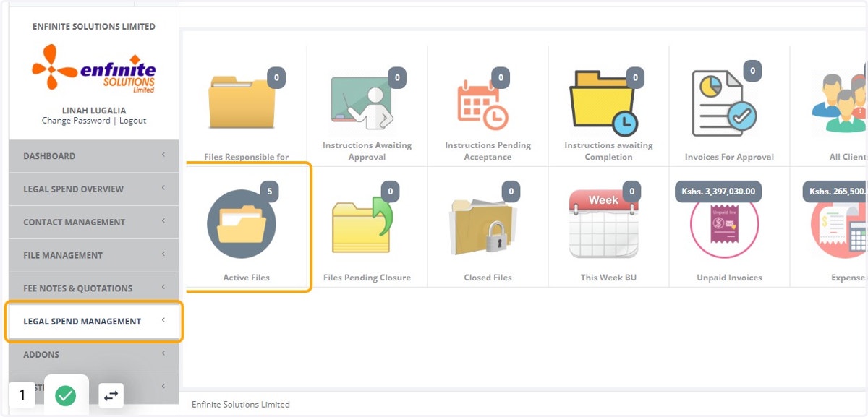
Task: Click the green checkmark button
Action: click(x=66, y=395)
